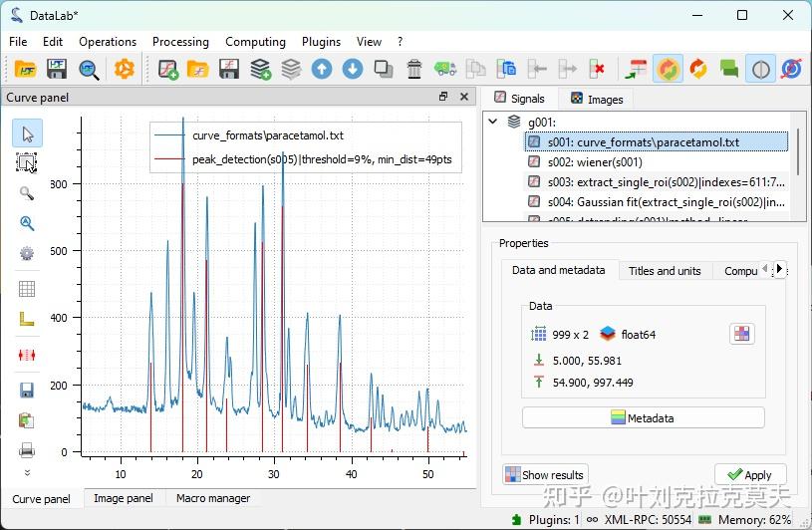
Task: Select the arrow pointer selection tool
Action: point(27,133)
